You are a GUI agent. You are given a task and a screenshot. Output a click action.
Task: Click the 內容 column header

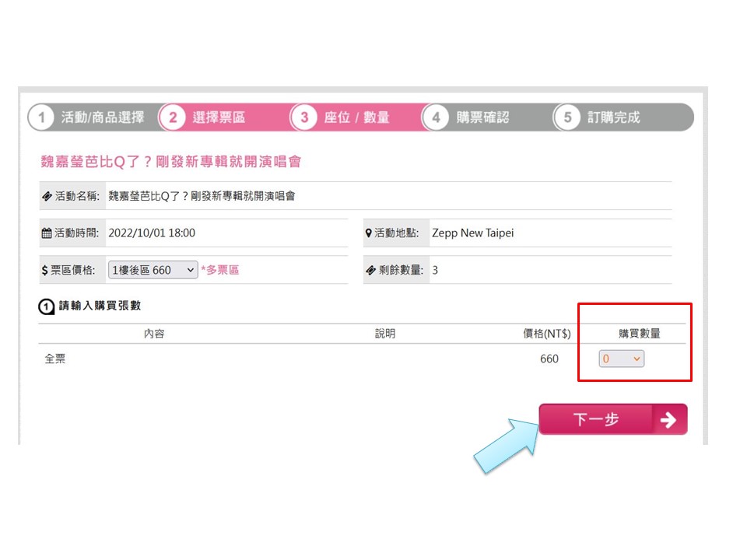click(x=154, y=334)
